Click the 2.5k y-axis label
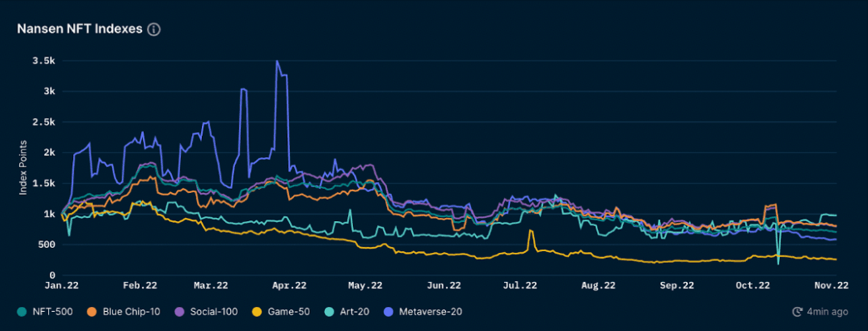The width and height of the screenshot is (868, 331). pyautogui.click(x=44, y=122)
